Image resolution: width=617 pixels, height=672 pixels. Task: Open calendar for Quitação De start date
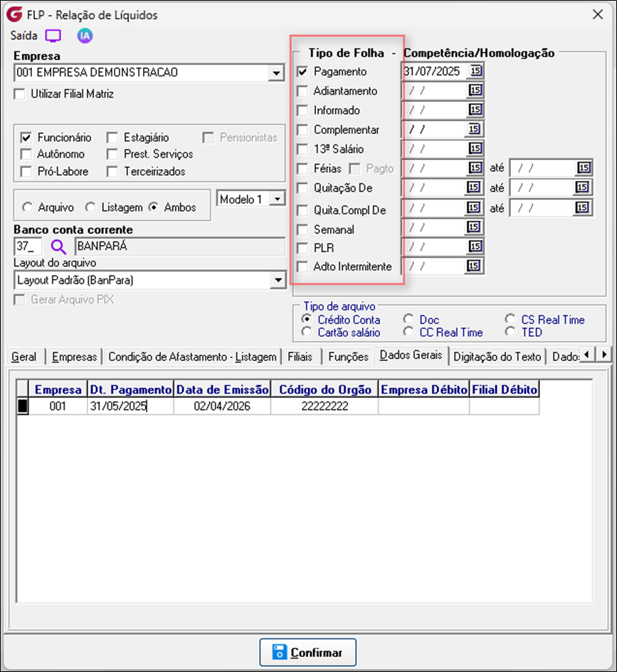click(x=473, y=187)
